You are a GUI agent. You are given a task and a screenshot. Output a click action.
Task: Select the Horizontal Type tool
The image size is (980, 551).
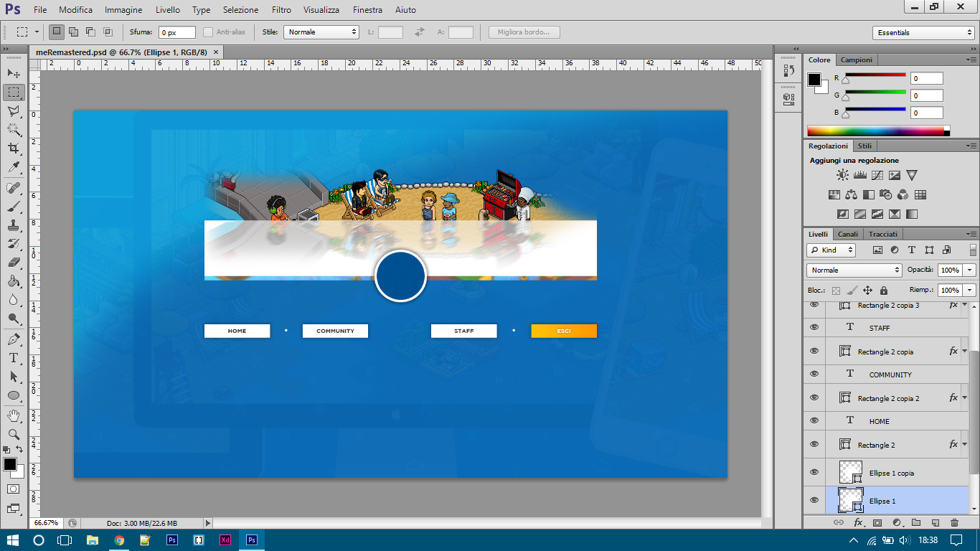(14, 358)
